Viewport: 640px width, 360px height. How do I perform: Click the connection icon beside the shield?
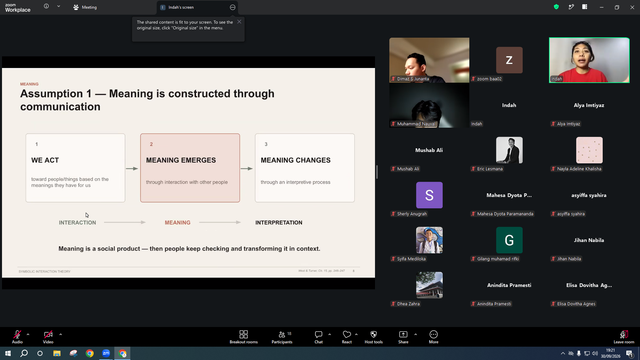(571, 7)
